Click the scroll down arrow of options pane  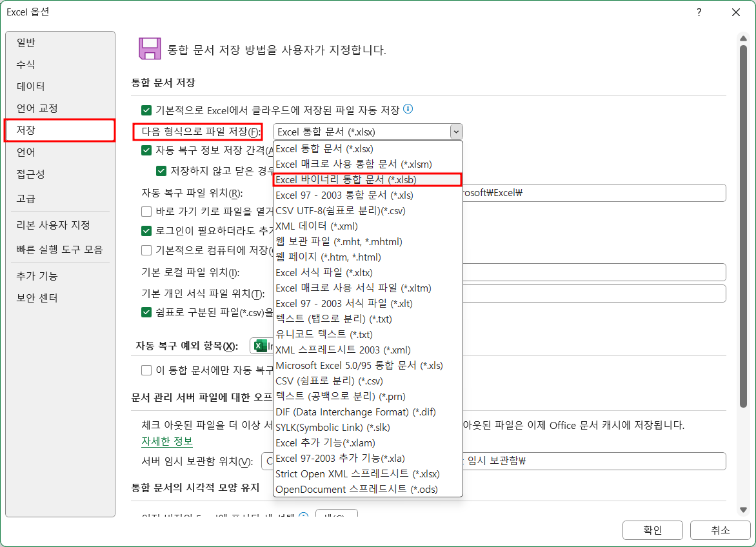[743, 510]
